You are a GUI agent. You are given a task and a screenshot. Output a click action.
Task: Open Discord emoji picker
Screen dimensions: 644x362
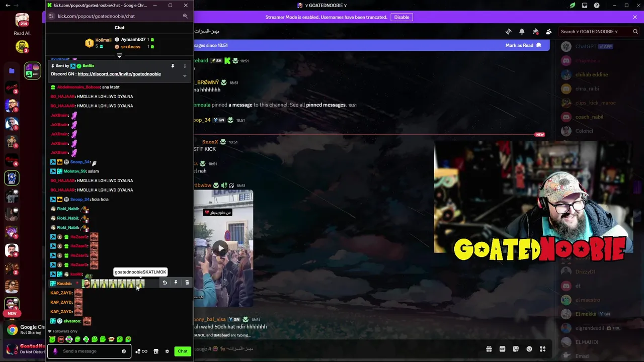[529, 349]
